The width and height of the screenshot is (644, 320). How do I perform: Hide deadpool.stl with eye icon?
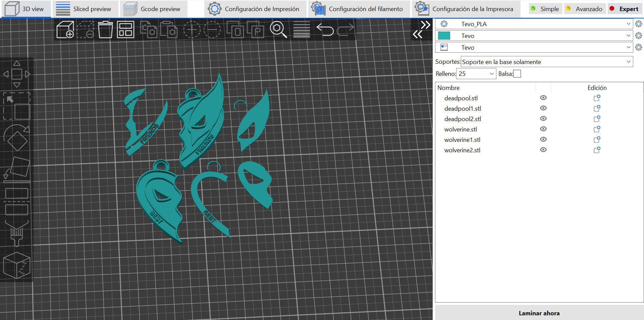[543, 98]
